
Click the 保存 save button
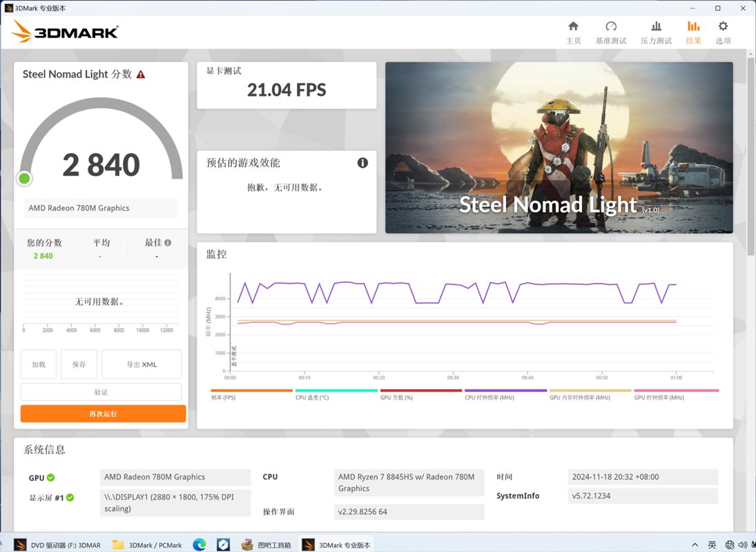pos(79,364)
